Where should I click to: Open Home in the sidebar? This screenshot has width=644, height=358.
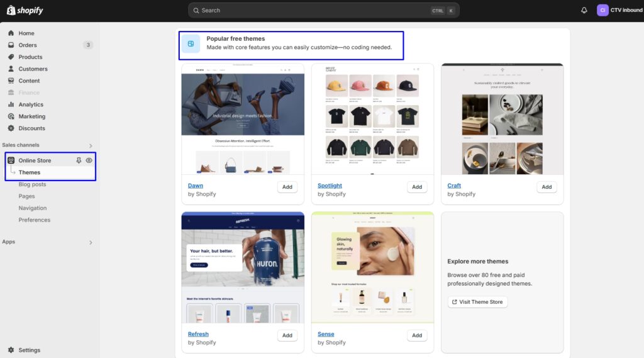(26, 33)
